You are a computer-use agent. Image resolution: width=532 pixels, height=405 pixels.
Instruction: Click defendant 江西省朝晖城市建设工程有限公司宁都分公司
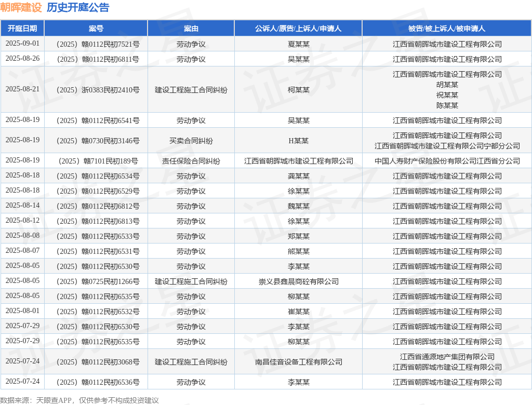[x=447, y=146]
